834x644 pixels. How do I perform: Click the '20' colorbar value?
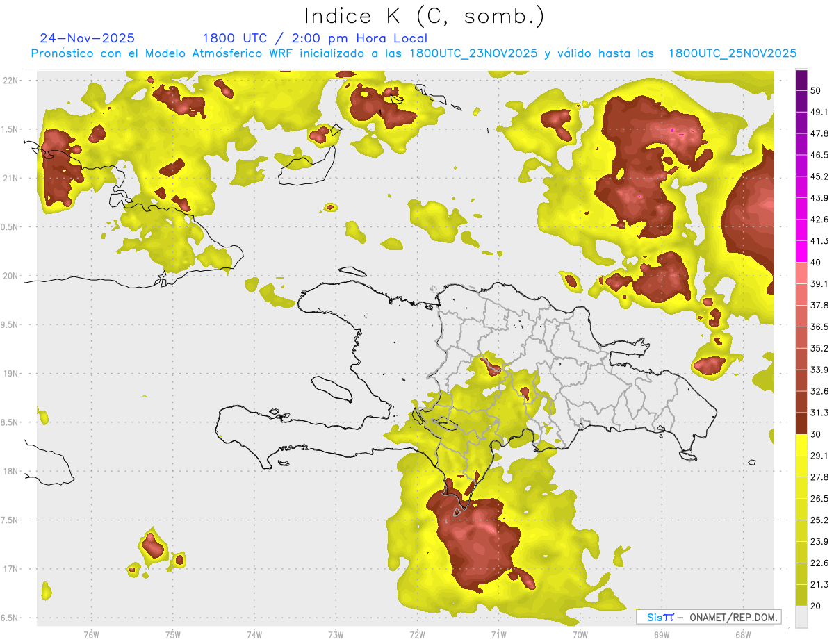tap(816, 606)
